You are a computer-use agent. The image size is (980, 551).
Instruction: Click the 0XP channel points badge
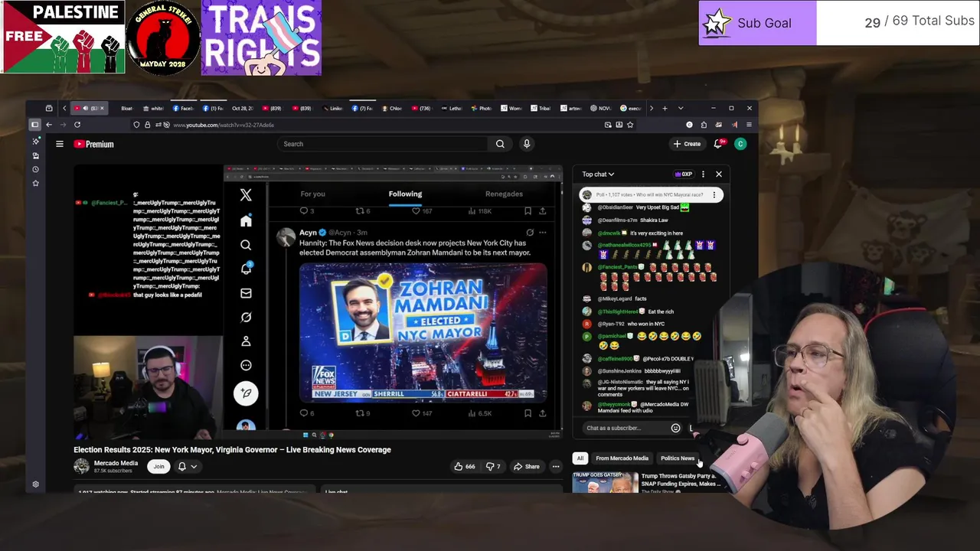click(684, 174)
